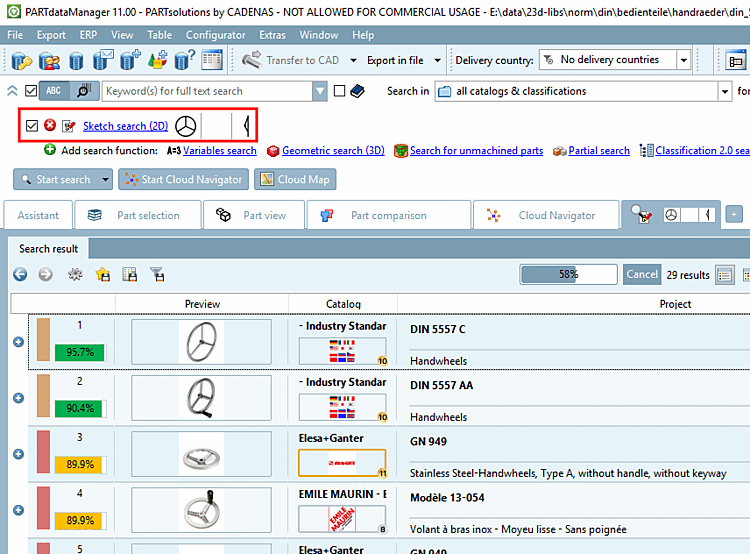Click the database with envelope icon
Screen dimensions: 750x554
[103, 60]
